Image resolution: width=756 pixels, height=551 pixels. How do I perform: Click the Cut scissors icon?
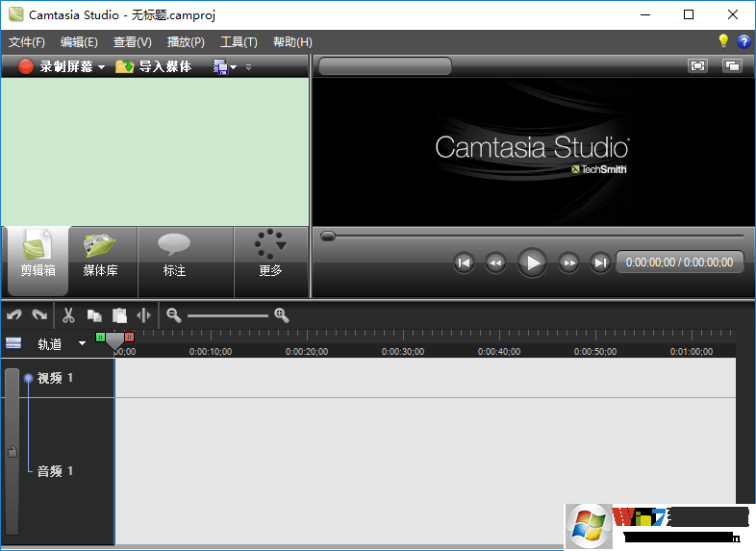coord(68,315)
